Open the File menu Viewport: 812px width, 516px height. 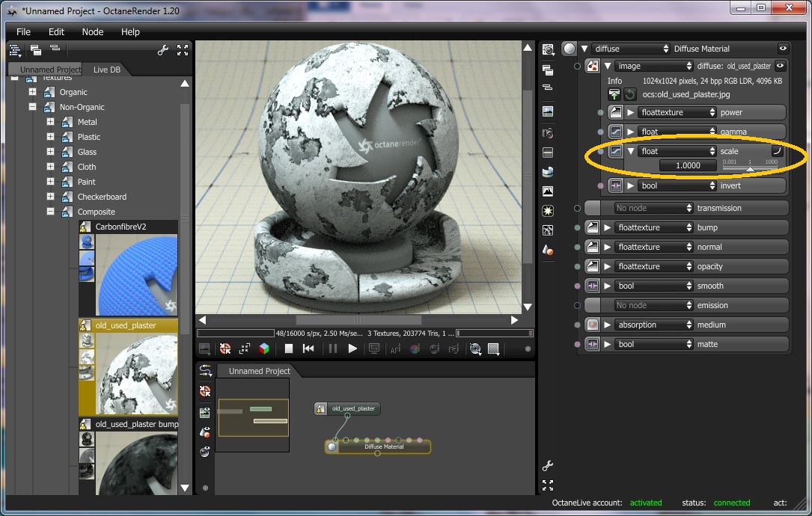tap(23, 31)
